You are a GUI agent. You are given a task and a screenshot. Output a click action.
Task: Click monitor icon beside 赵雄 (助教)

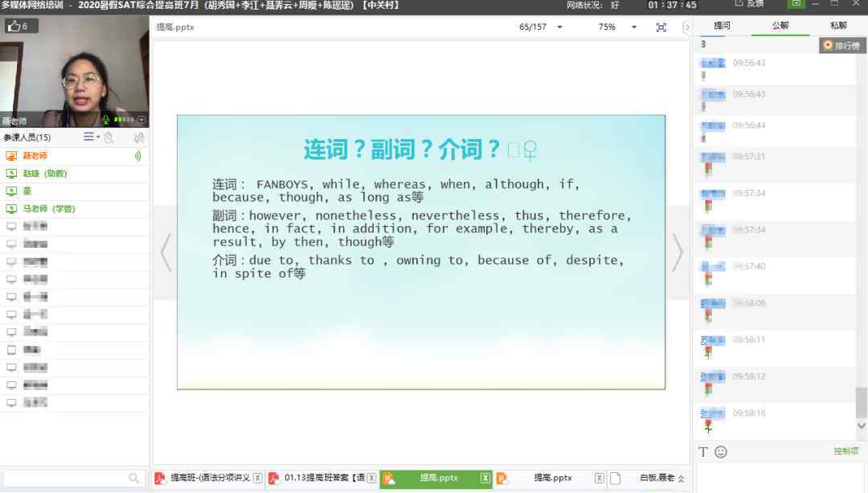point(11,174)
